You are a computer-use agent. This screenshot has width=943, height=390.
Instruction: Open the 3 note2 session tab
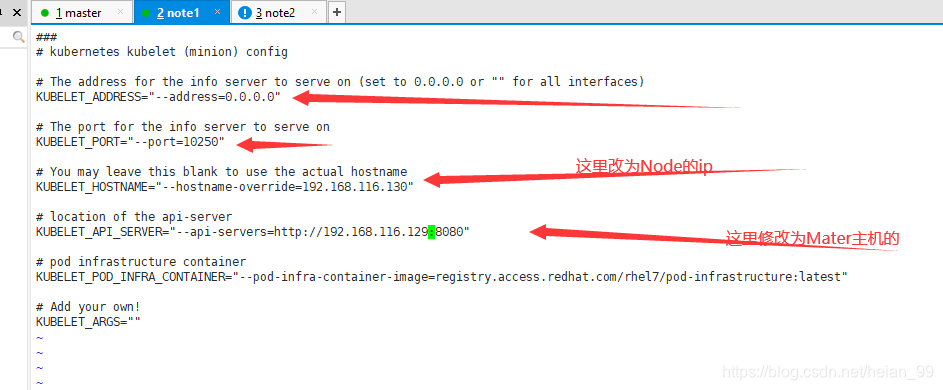pyautogui.click(x=279, y=13)
